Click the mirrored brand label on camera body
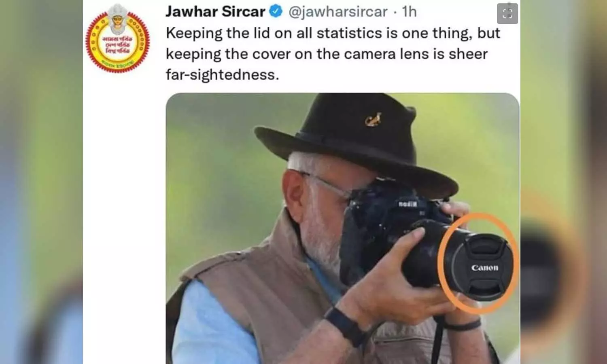607x364 pixels. point(407,204)
